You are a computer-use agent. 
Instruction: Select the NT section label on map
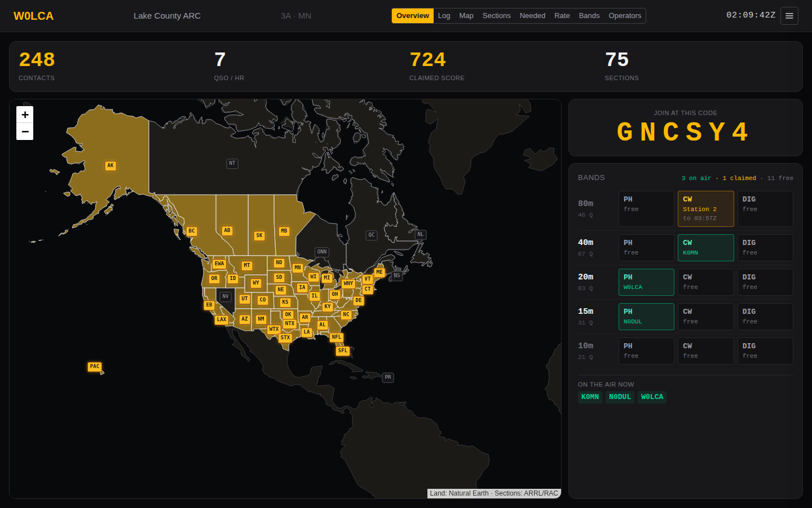click(x=232, y=164)
